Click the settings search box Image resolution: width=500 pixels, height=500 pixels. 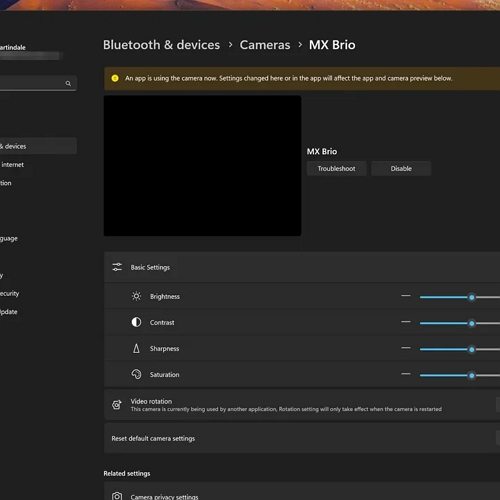point(38,83)
